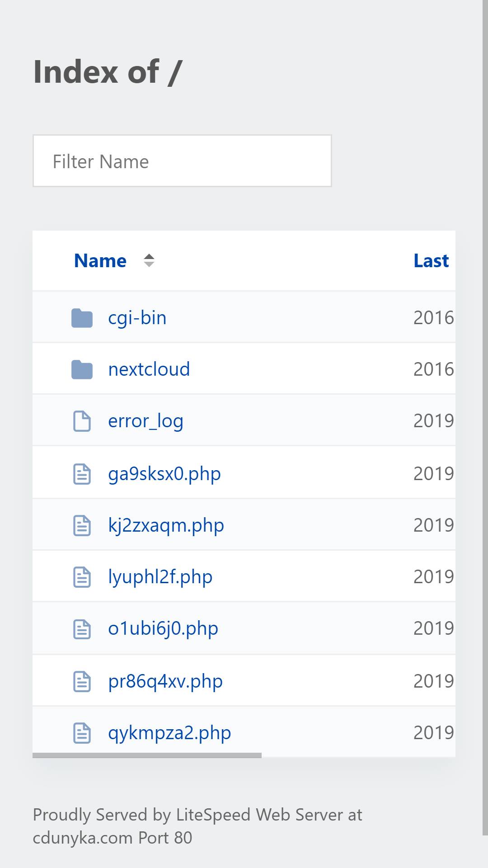This screenshot has width=488, height=868.
Task: Click the nextcloud folder icon
Action: tap(82, 369)
